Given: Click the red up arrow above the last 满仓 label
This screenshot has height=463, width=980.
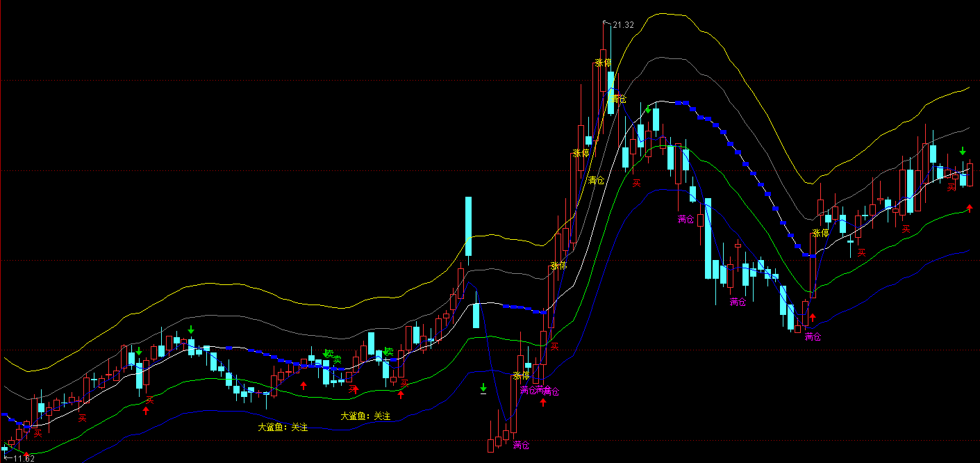Looking at the screenshot, I should [813, 318].
